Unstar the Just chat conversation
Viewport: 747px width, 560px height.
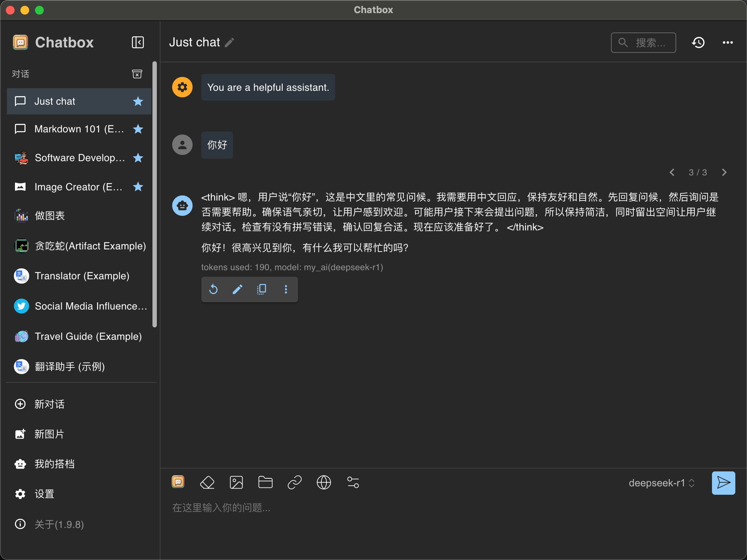tap(138, 101)
